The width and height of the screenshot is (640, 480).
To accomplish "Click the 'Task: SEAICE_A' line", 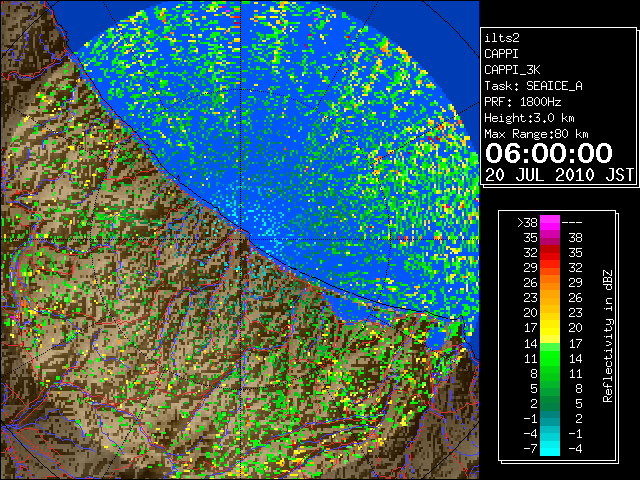I will [533, 86].
